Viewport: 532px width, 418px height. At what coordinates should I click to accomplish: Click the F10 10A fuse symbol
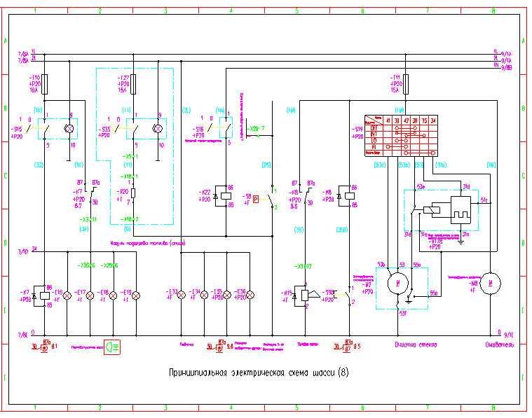click(44, 84)
